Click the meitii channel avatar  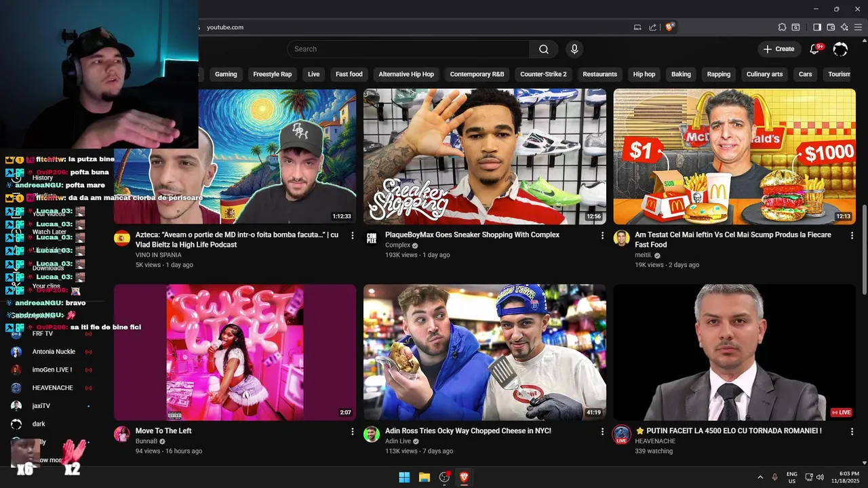(x=621, y=238)
